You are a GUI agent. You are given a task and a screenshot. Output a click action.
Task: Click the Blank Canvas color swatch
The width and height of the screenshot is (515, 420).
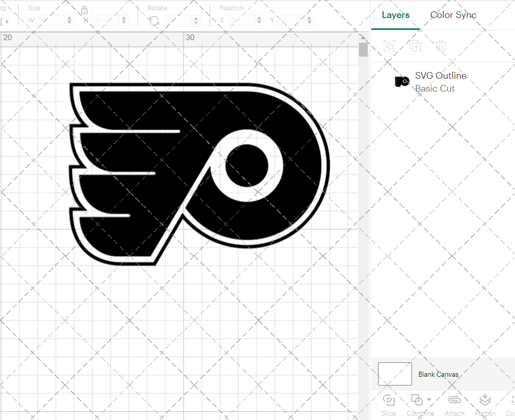pos(394,374)
